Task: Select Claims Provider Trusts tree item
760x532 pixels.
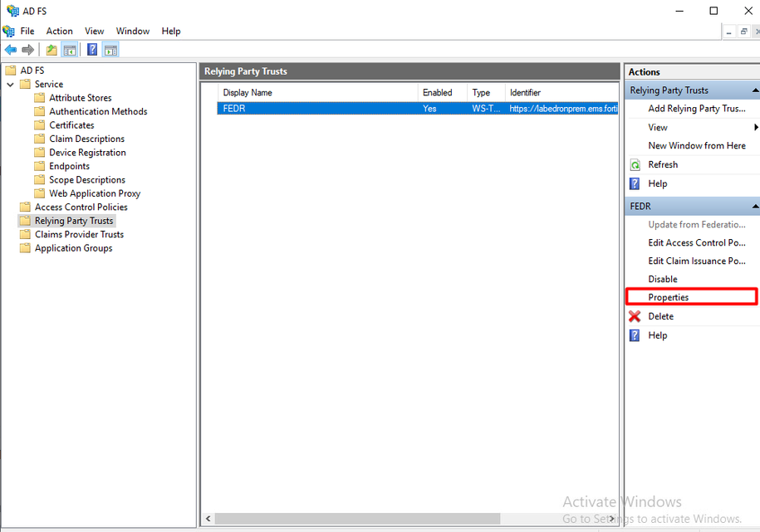Action: click(x=79, y=235)
